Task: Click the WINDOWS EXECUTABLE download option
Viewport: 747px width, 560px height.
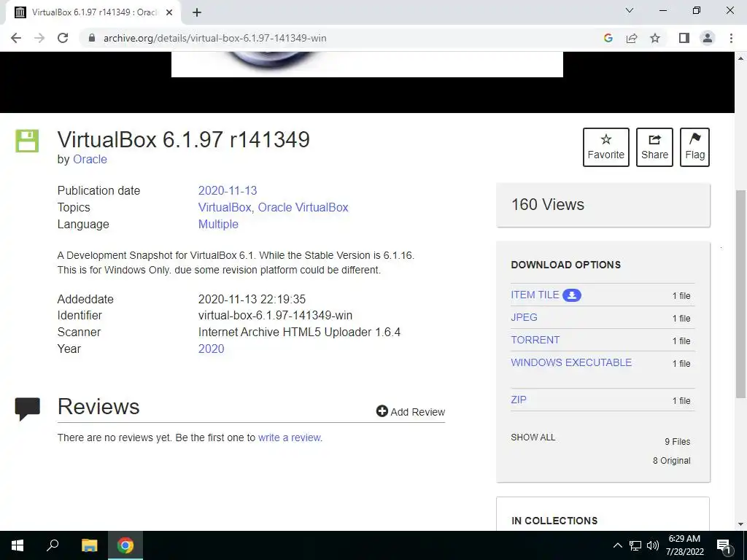Action: tap(571, 362)
